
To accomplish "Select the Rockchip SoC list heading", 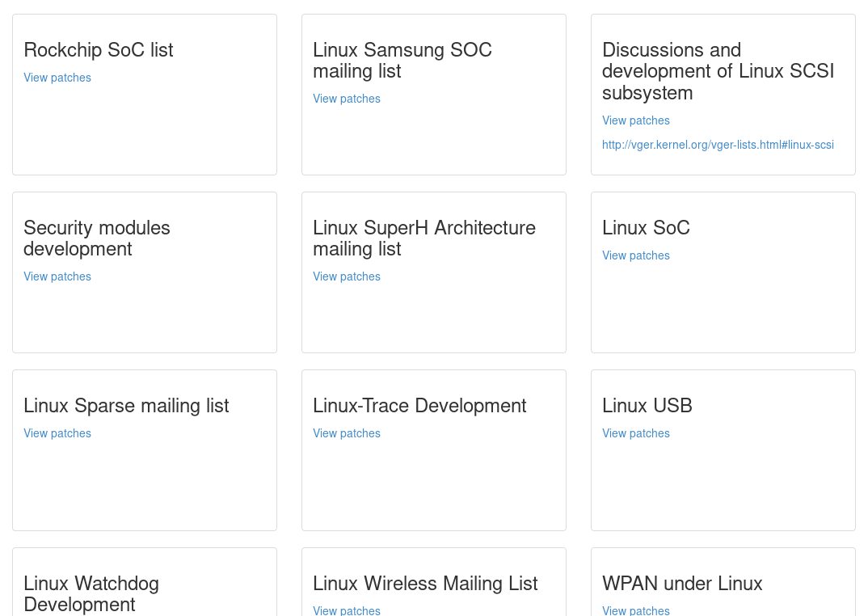I will tap(99, 50).
